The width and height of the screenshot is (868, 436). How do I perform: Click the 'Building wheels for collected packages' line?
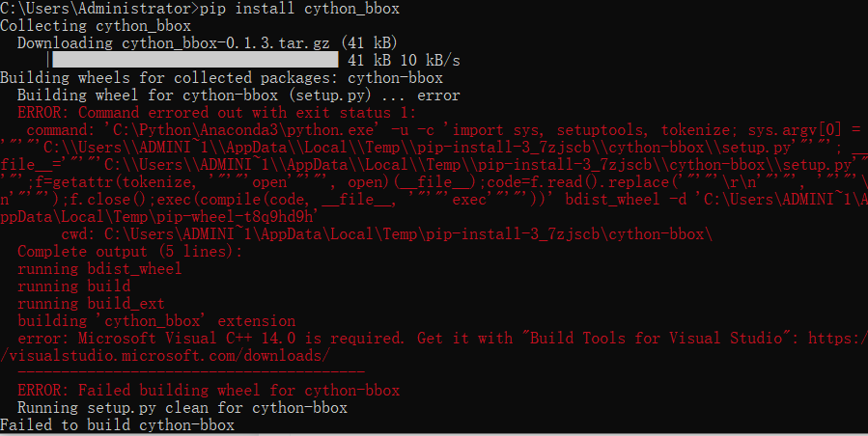[x=221, y=78]
